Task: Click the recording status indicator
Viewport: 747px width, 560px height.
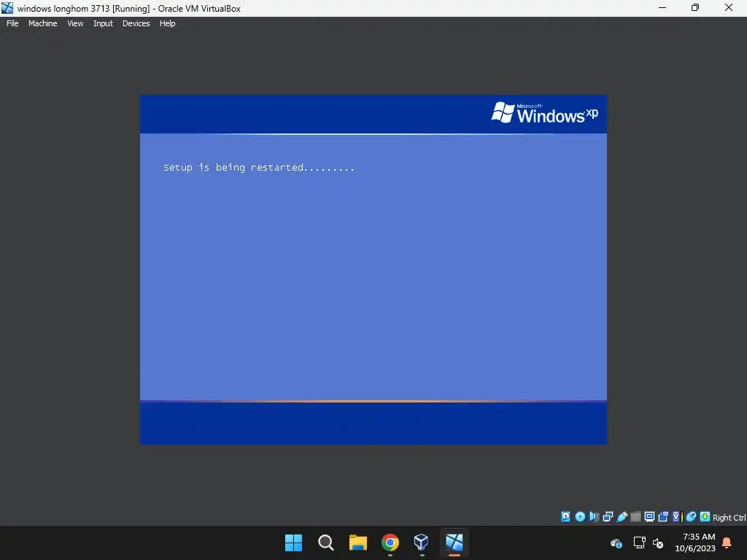Action: [x=663, y=517]
